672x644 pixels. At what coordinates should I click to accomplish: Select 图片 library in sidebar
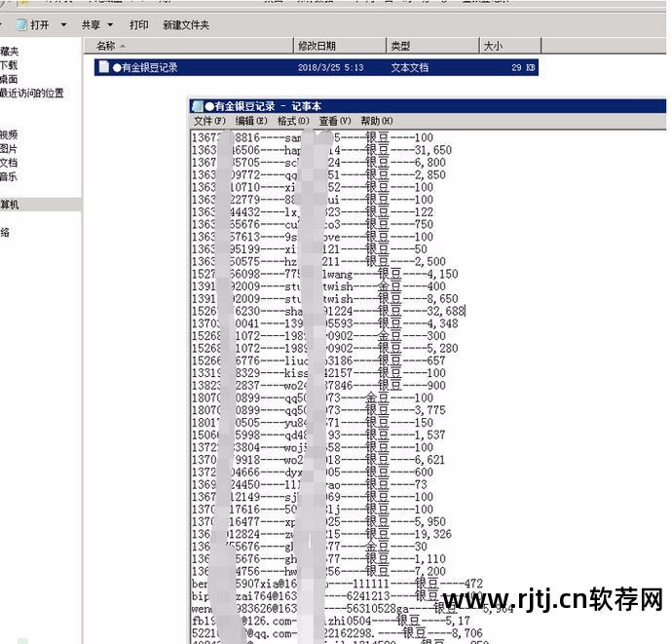pyautogui.click(x=9, y=149)
